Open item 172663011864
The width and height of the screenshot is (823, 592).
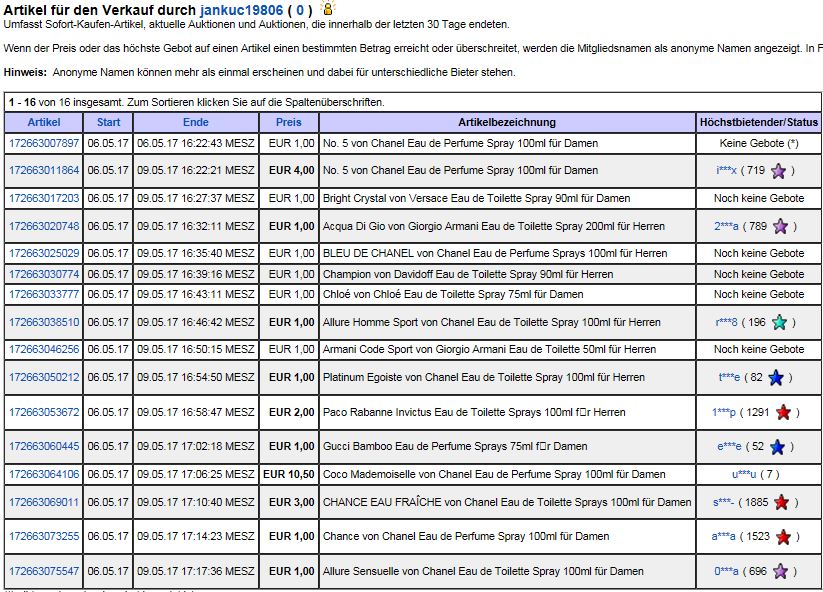44,171
